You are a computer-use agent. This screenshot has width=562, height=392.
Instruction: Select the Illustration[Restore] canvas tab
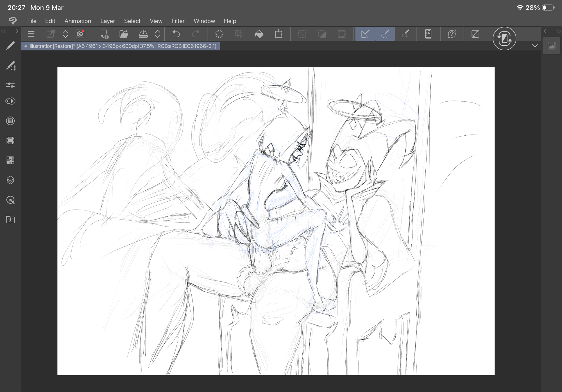pyautogui.click(x=120, y=46)
